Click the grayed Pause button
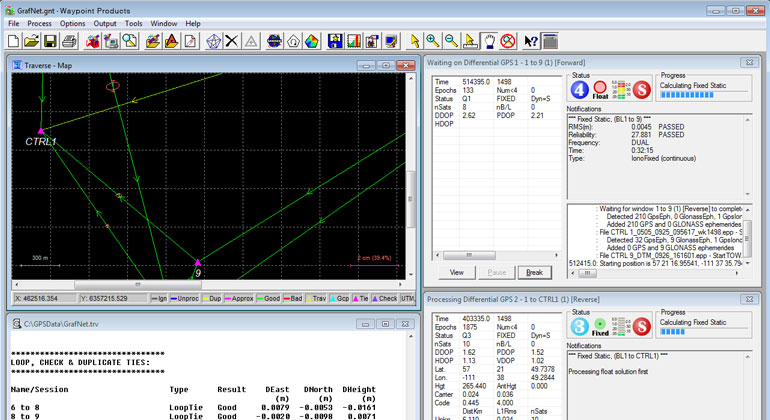 coord(496,272)
